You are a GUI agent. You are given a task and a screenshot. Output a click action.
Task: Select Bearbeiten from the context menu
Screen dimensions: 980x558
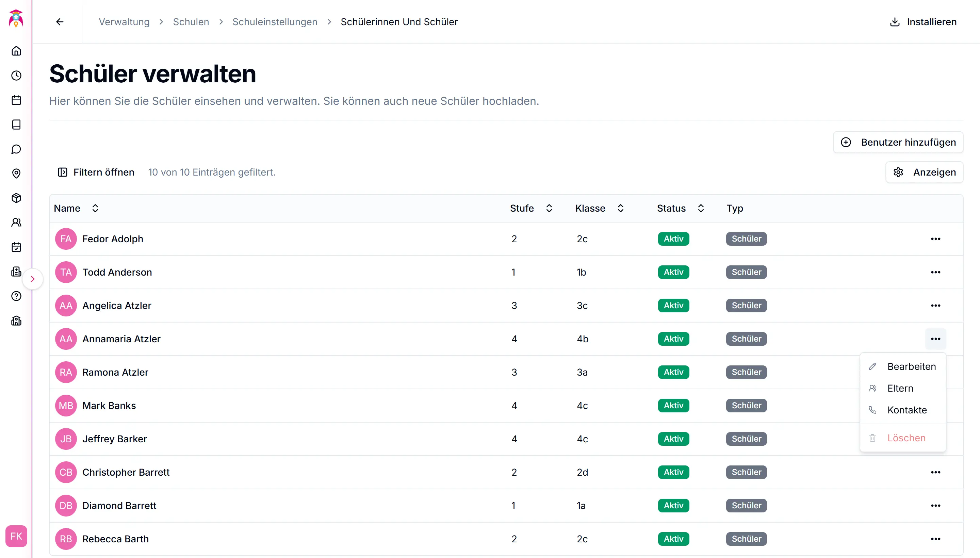911,366
